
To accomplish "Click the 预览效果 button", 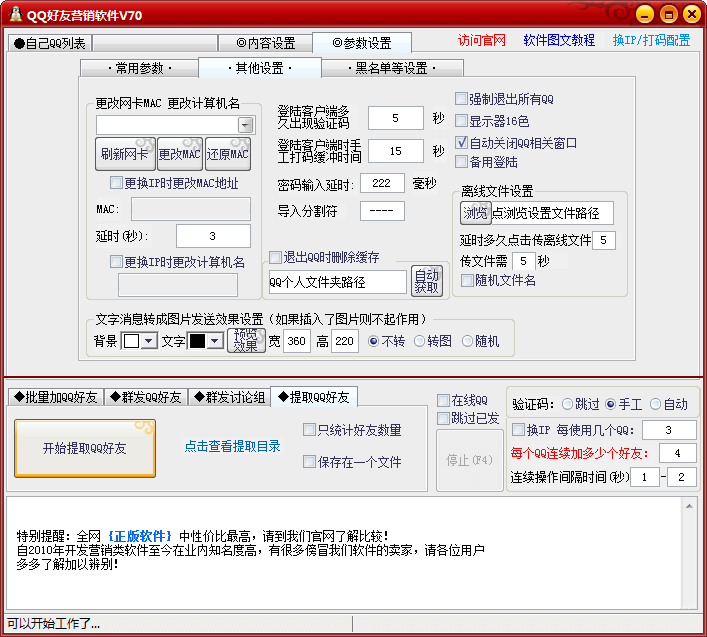I will pyautogui.click(x=246, y=340).
